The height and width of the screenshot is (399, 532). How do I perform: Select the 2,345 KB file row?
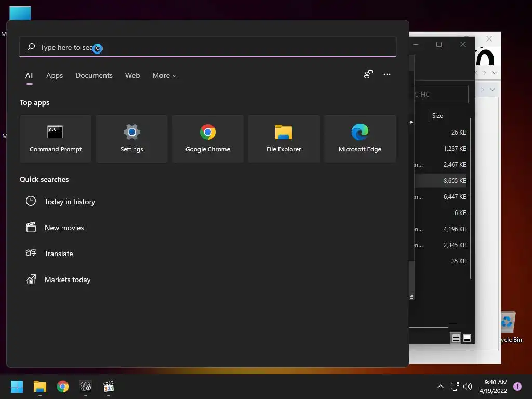click(440, 245)
